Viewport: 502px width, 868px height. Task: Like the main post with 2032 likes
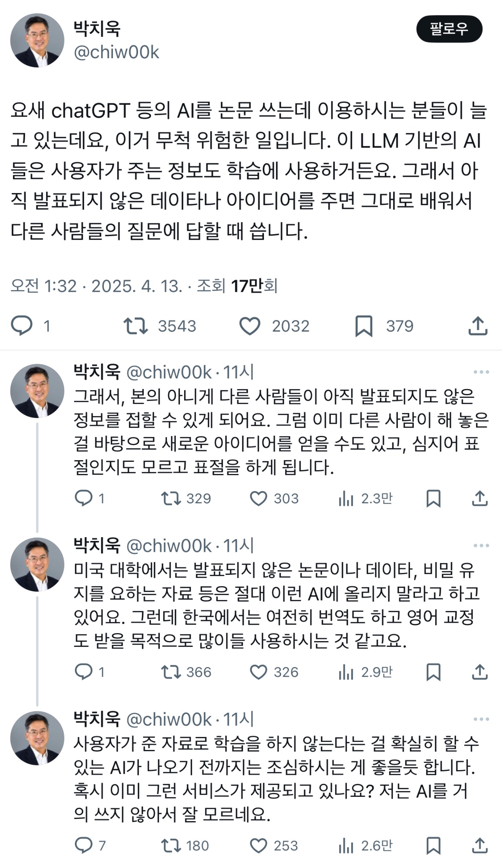pos(250,326)
